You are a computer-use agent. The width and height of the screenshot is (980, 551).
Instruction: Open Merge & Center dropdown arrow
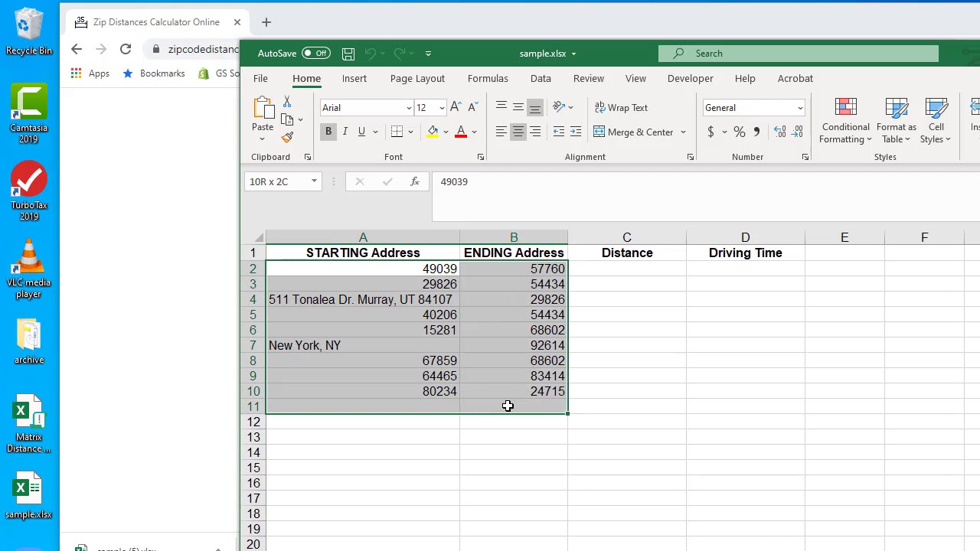click(x=683, y=132)
